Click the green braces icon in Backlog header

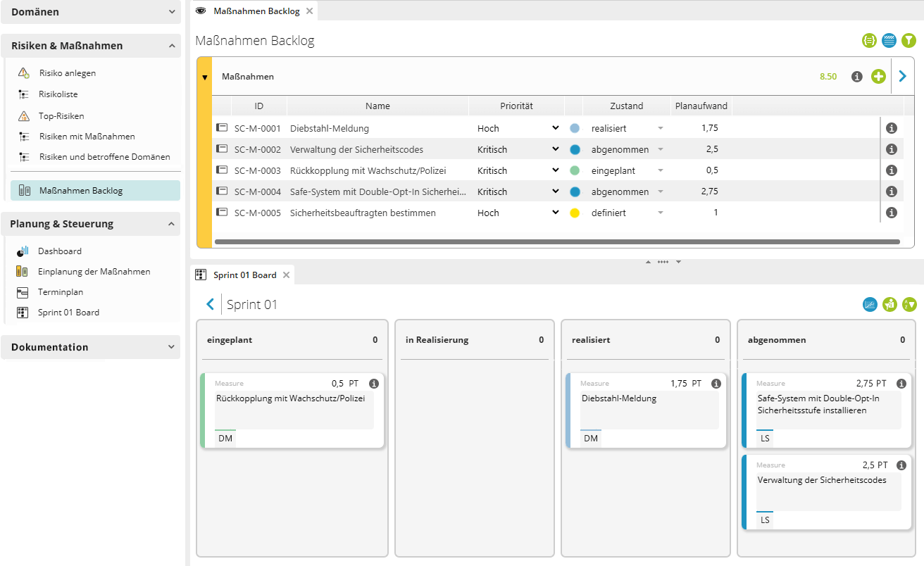tap(869, 41)
